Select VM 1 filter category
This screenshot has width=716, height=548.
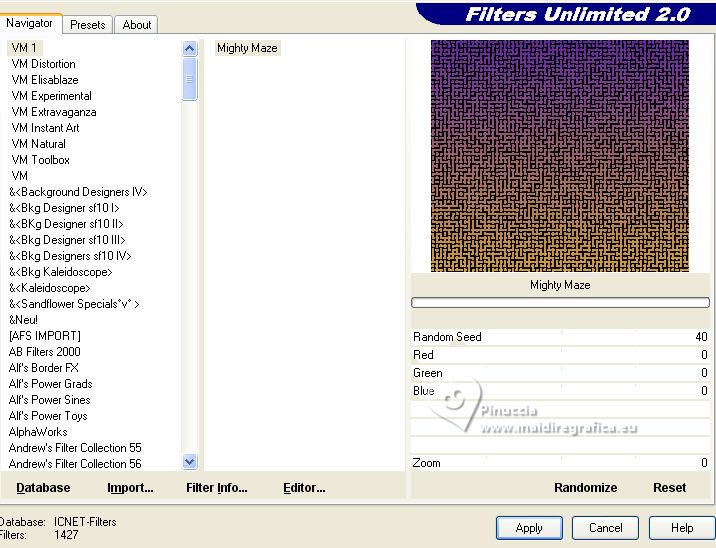pyautogui.click(x=24, y=48)
